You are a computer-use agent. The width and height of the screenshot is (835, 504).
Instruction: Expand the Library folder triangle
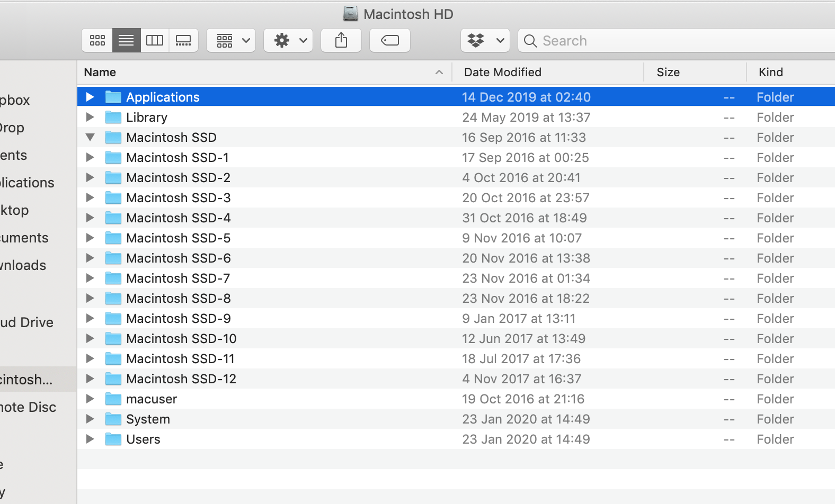coord(90,117)
